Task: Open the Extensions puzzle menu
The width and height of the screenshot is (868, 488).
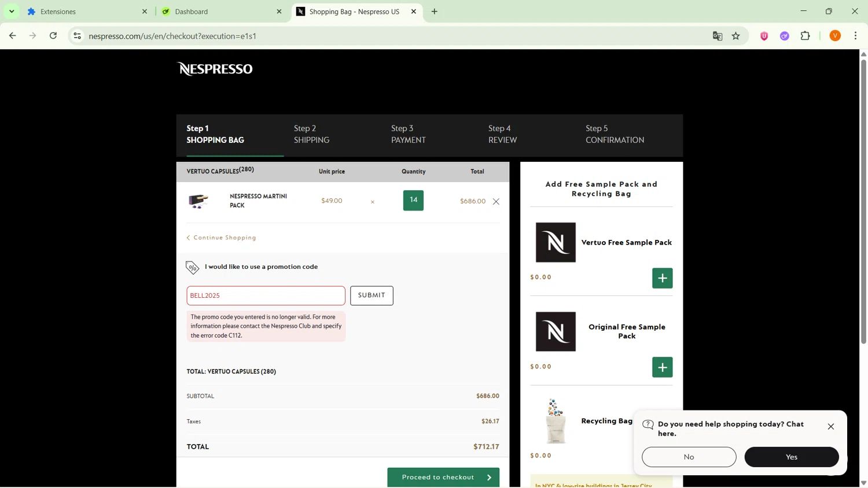Action: pos(806,36)
